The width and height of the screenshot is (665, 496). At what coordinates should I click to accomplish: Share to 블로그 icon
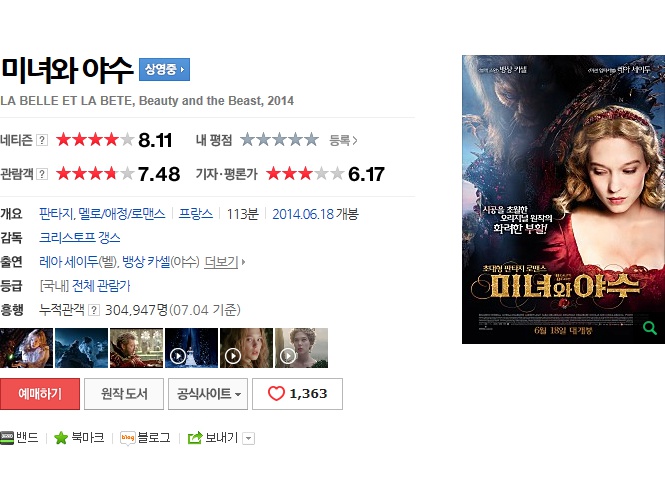(x=128, y=438)
